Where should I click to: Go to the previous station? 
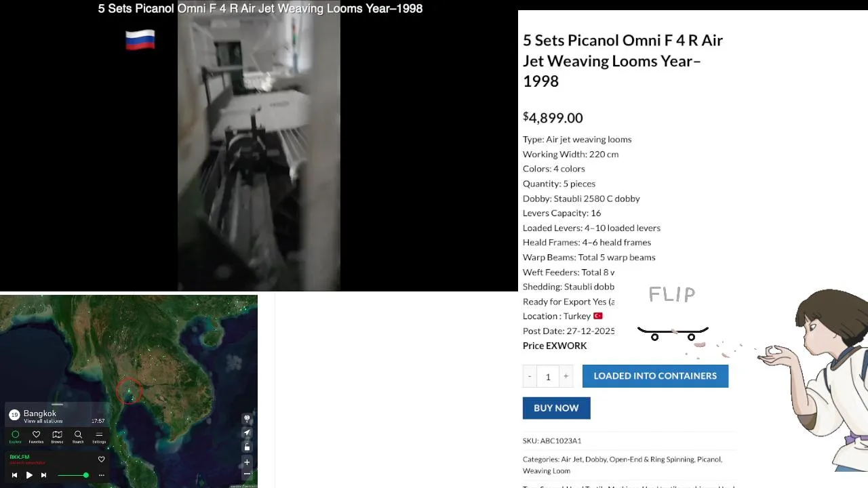14,475
